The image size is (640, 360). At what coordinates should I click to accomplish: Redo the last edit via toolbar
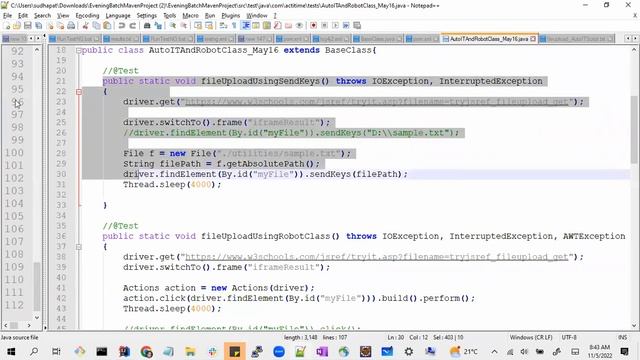132,25
